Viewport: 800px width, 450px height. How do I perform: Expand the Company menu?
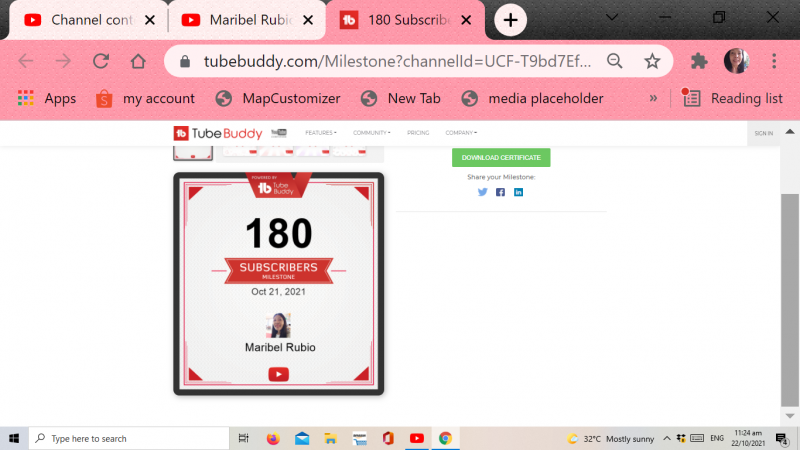[x=461, y=133]
